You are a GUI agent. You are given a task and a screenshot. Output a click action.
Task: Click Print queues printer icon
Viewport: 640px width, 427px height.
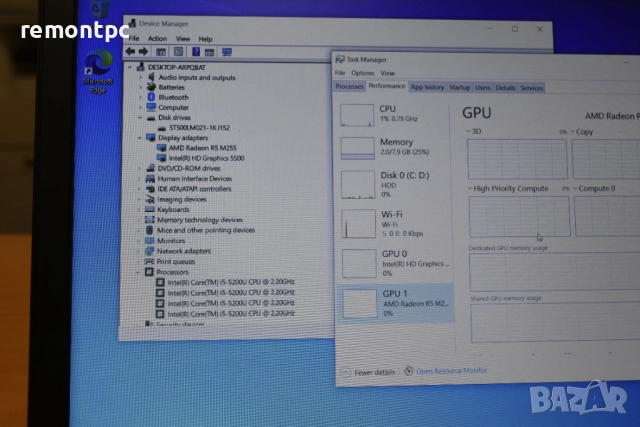(x=149, y=261)
